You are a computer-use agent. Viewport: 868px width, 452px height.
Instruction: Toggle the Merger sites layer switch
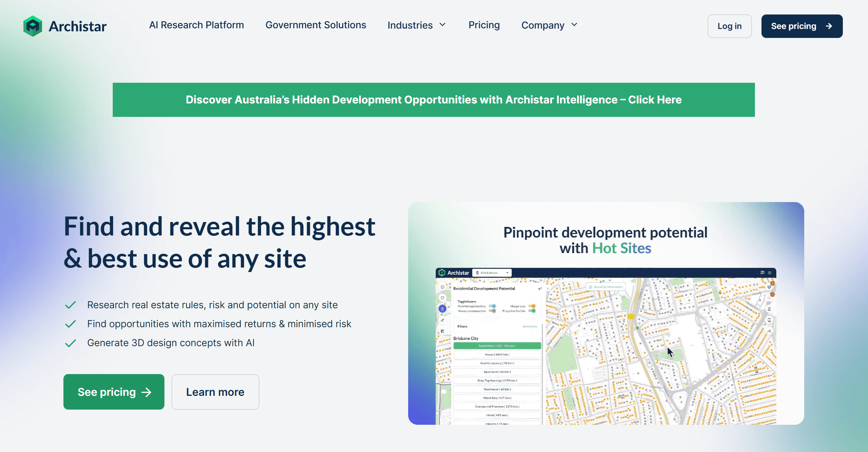point(532,306)
